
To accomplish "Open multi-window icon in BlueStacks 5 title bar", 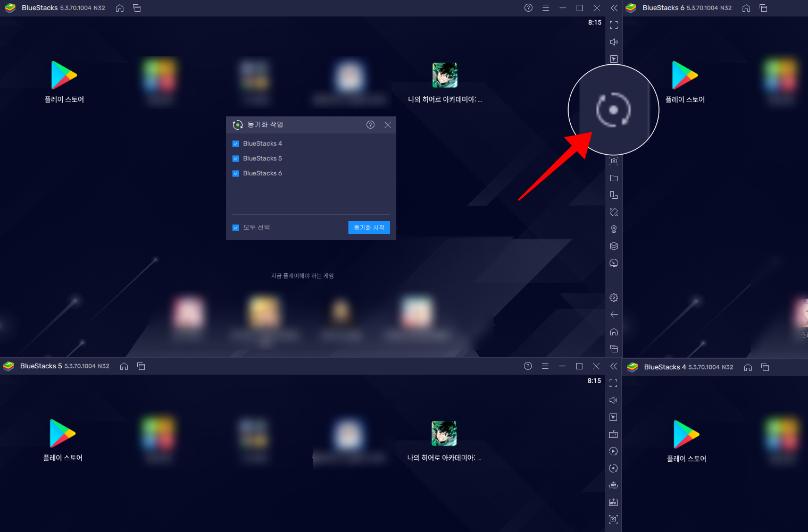I will [141, 366].
